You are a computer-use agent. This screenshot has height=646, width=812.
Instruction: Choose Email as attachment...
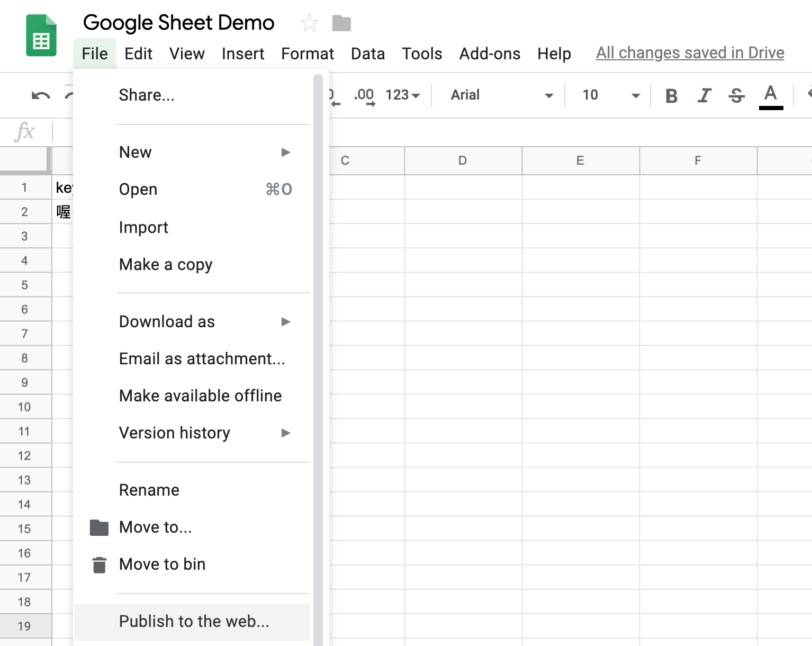click(x=192, y=359)
